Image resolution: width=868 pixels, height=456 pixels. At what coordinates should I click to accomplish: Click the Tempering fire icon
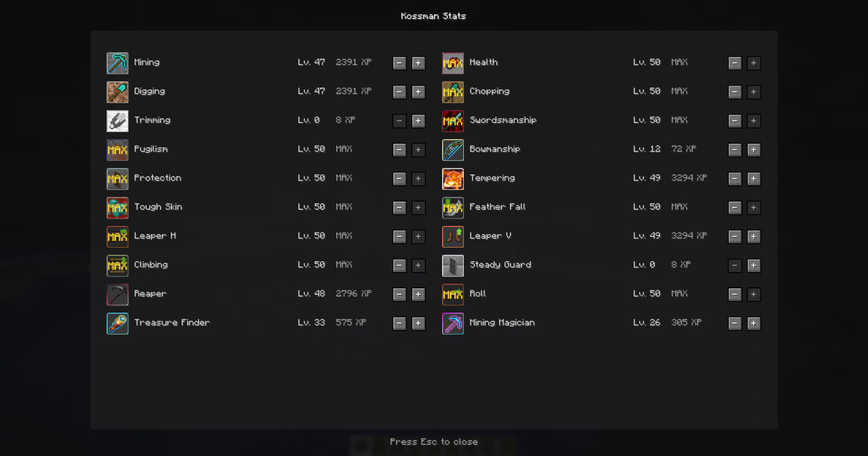(453, 179)
